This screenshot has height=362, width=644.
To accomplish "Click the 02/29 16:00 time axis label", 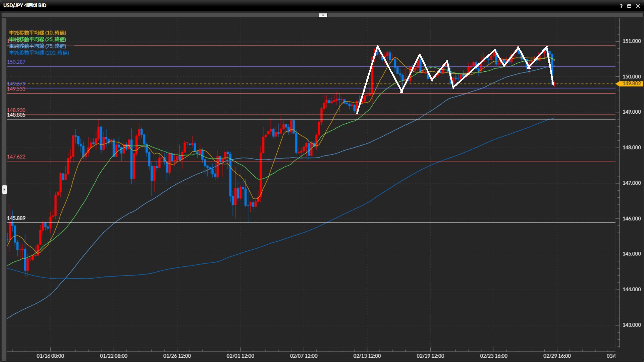I will tap(557, 356).
